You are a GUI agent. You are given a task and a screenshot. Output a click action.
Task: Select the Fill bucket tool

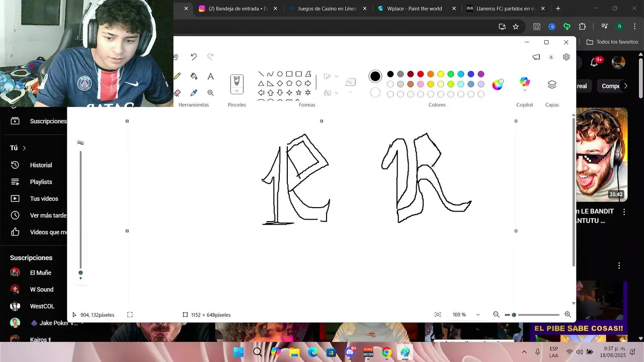[x=194, y=76]
